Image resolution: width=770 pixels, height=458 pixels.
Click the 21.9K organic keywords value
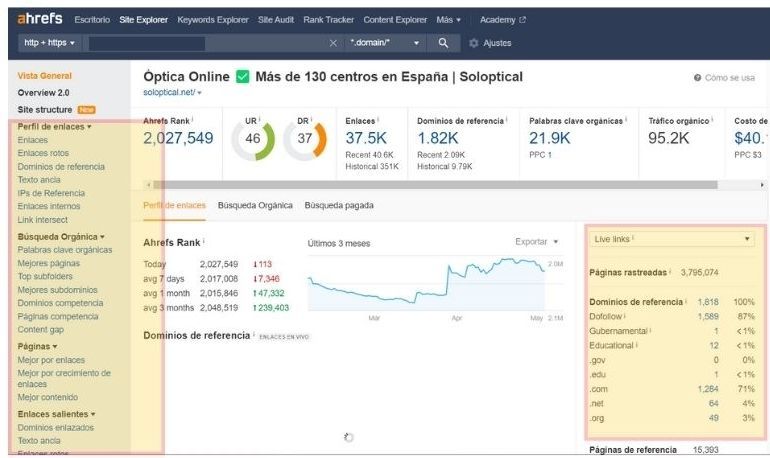550,138
